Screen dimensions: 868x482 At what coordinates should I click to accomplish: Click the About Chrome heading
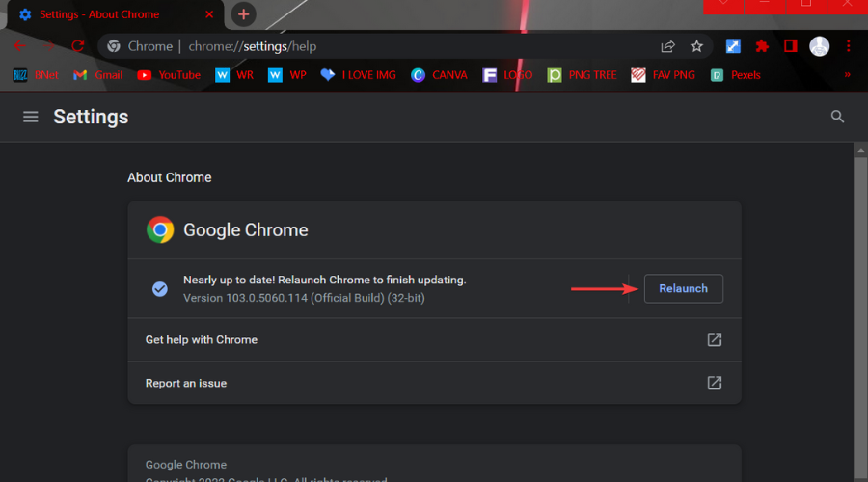(170, 177)
